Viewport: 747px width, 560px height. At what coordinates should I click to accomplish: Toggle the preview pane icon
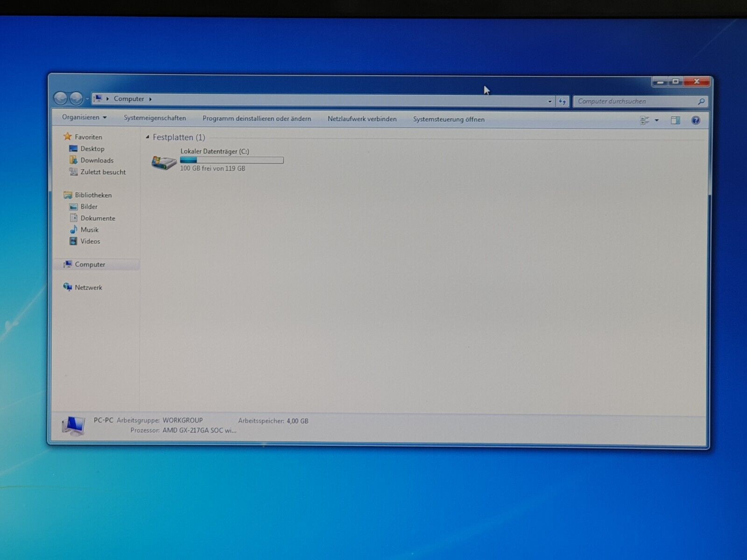click(x=675, y=120)
